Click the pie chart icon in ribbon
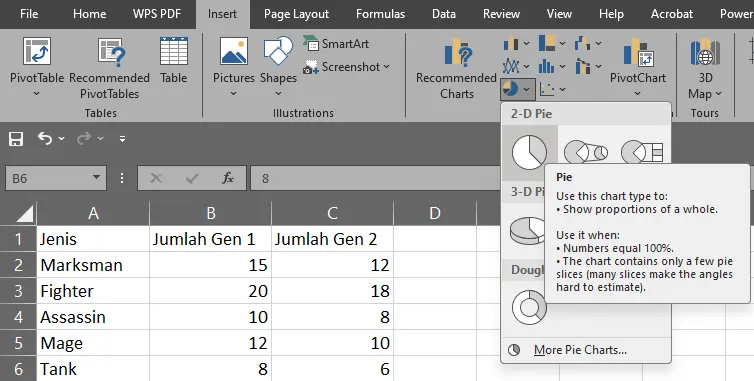This screenshot has width=754, height=381. [x=510, y=89]
